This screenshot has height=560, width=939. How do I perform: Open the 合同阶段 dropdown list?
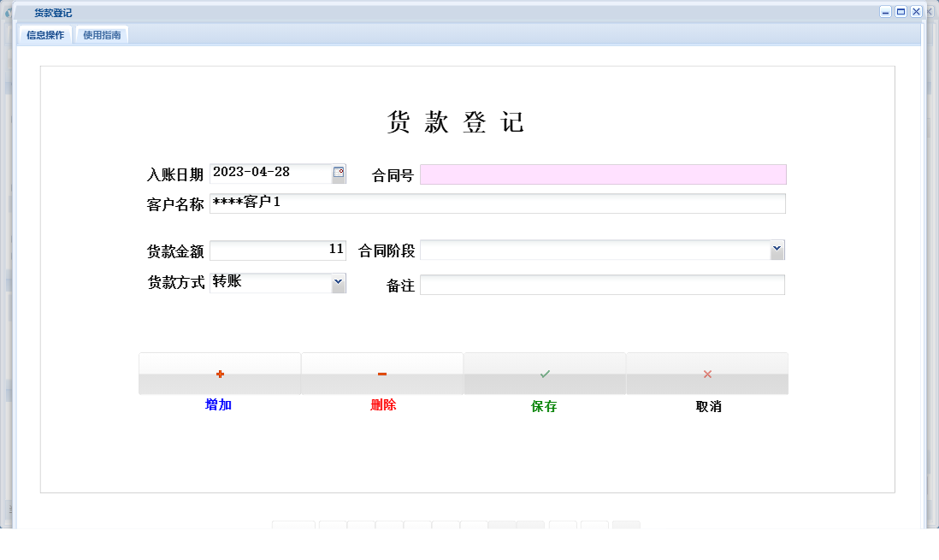(x=777, y=250)
